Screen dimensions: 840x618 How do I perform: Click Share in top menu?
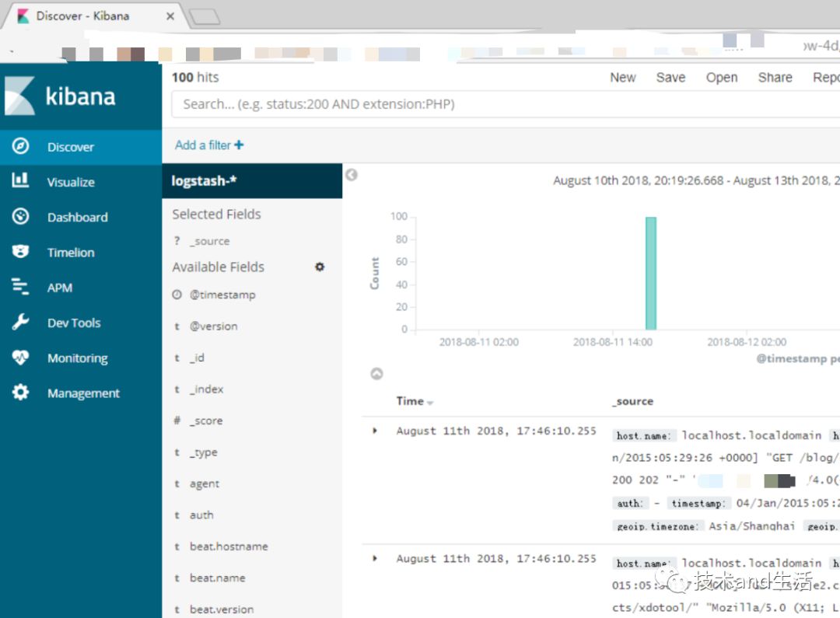[775, 78]
